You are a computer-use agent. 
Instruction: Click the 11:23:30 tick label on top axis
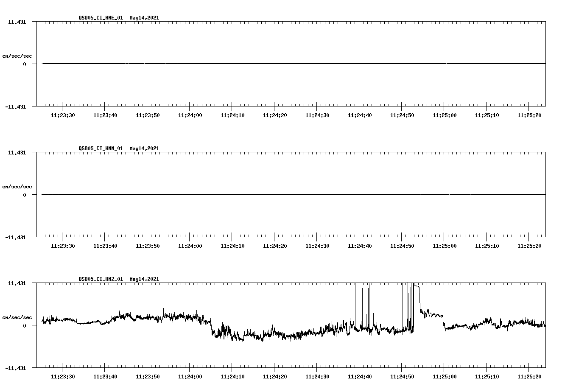coord(63,114)
